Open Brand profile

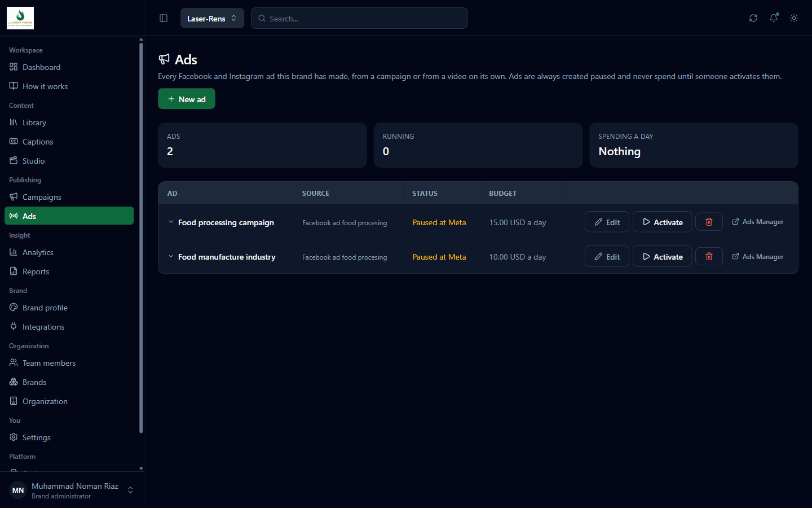(x=69, y=308)
